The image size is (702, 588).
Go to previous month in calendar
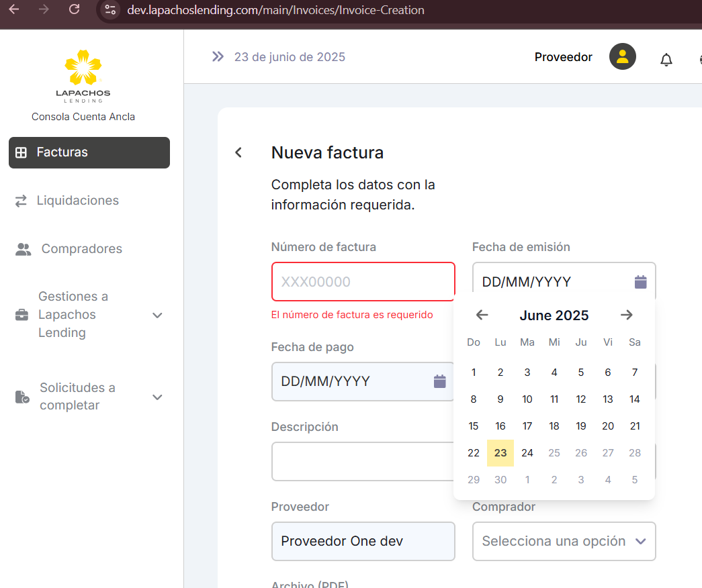coord(482,315)
